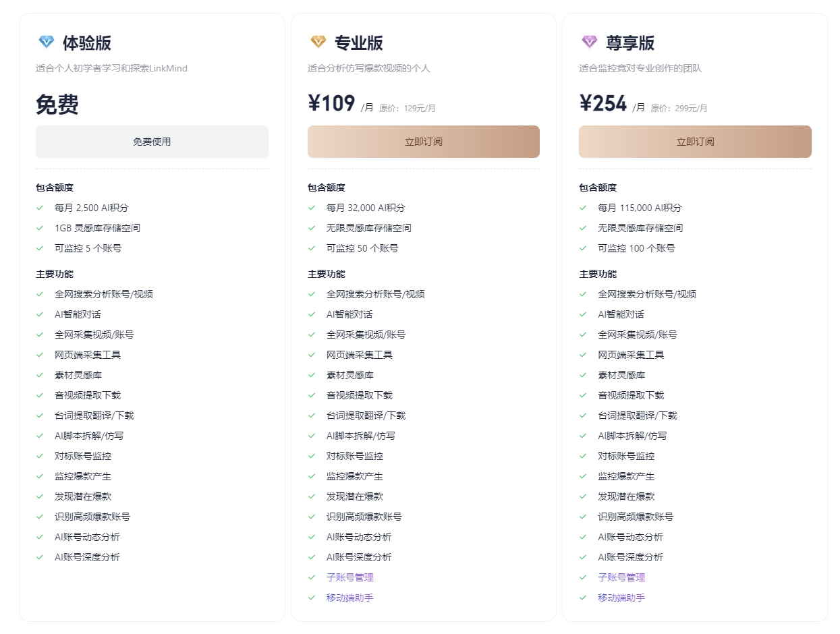
Task: Click checkmark next to 每月 32,000 AI积分
Action: tap(312, 208)
